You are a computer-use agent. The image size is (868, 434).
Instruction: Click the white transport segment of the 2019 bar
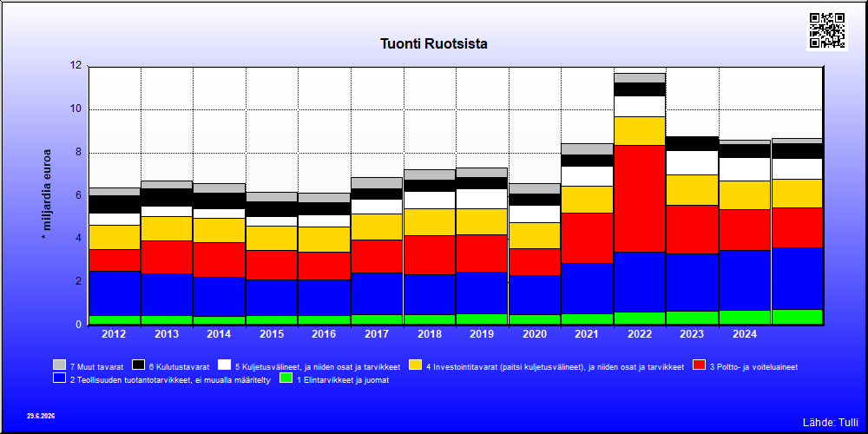(x=482, y=199)
